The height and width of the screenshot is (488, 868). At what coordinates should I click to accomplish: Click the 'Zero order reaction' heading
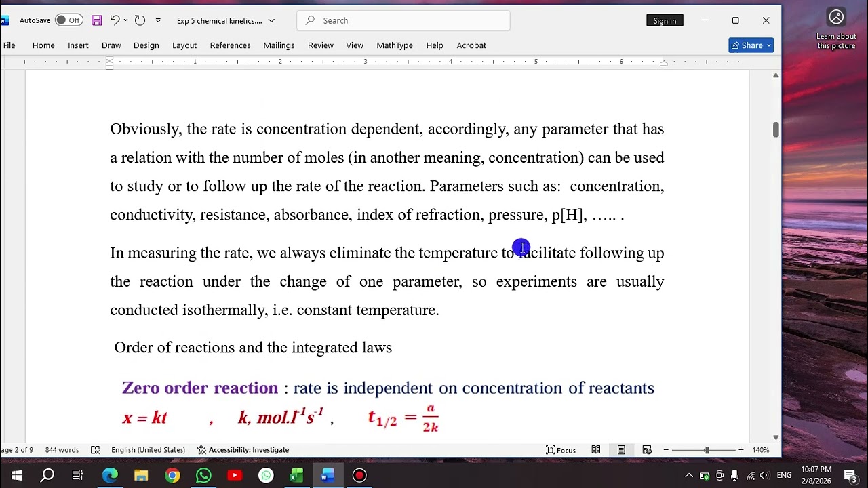click(x=200, y=388)
